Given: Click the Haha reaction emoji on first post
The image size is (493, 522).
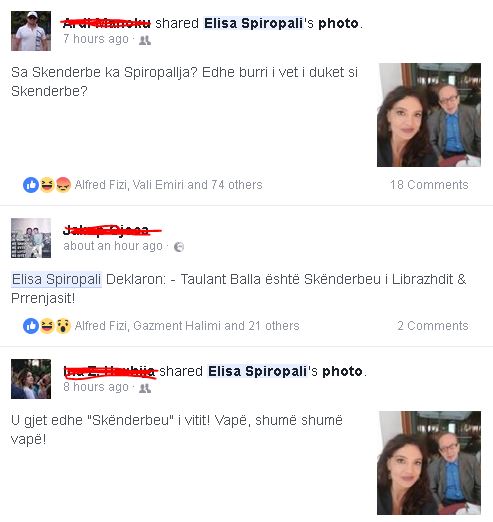Looking at the screenshot, I should 47,185.
